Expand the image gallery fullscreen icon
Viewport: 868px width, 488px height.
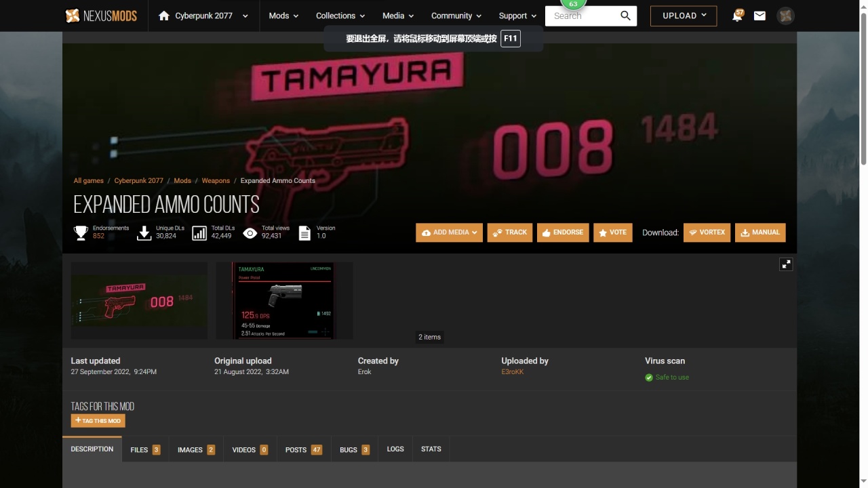(x=786, y=264)
